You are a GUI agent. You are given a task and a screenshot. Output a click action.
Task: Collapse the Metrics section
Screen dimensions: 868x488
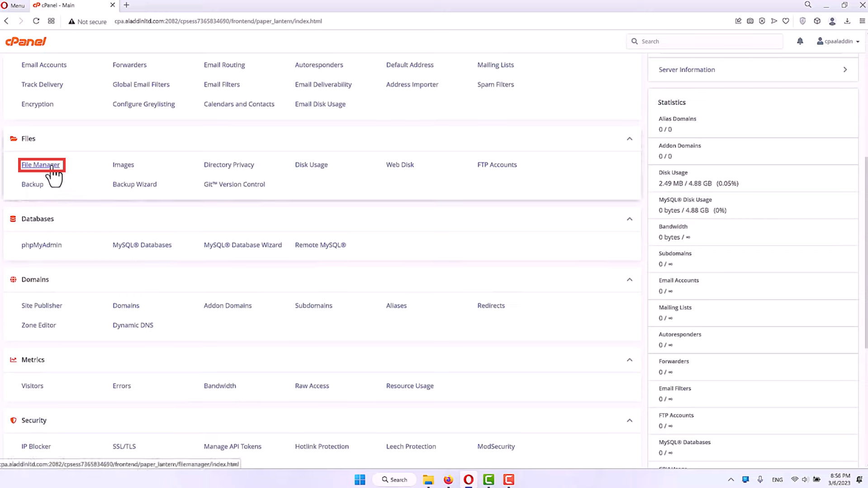[629, 360]
